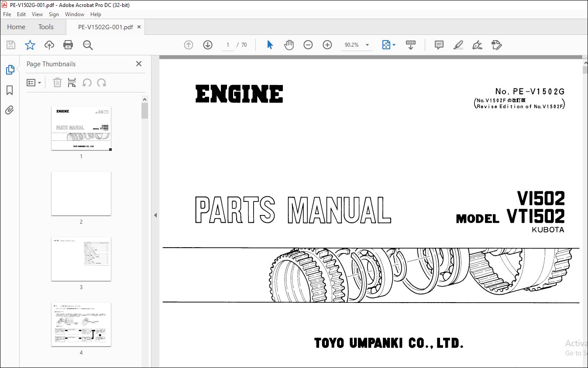Viewport: 588px width, 368px height.
Task: Click the stamp tool icon
Action: (x=496, y=45)
